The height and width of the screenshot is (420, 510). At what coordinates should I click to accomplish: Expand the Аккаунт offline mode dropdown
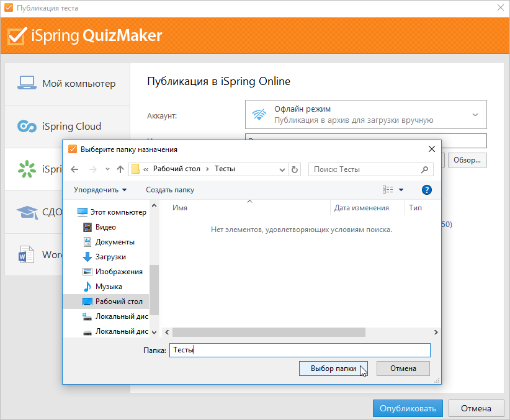[475, 115]
